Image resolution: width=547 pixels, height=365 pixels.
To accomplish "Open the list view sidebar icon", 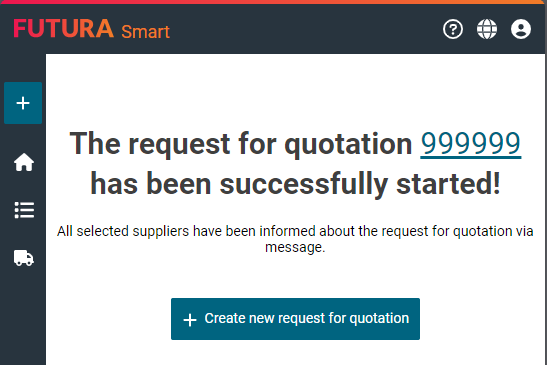I will point(24,210).
